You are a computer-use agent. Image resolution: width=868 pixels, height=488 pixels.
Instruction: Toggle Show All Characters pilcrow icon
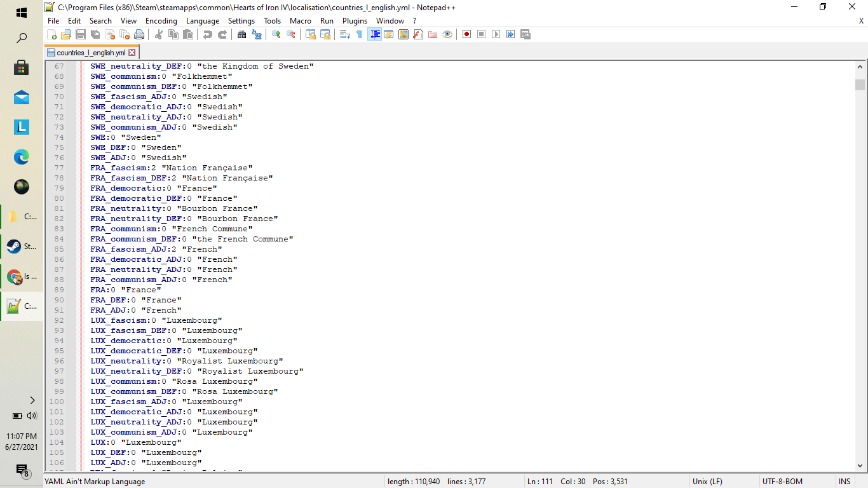(x=360, y=34)
